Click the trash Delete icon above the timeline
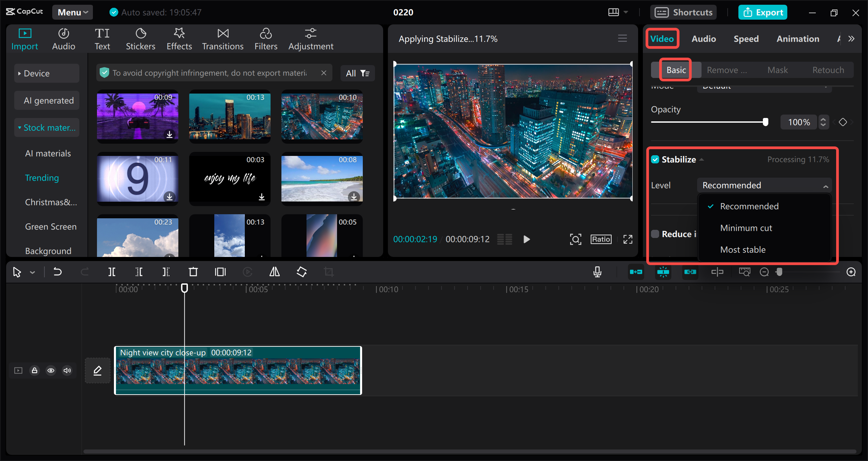Viewport: 868px width, 461px height. pyautogui.click(x=193, y=272)
